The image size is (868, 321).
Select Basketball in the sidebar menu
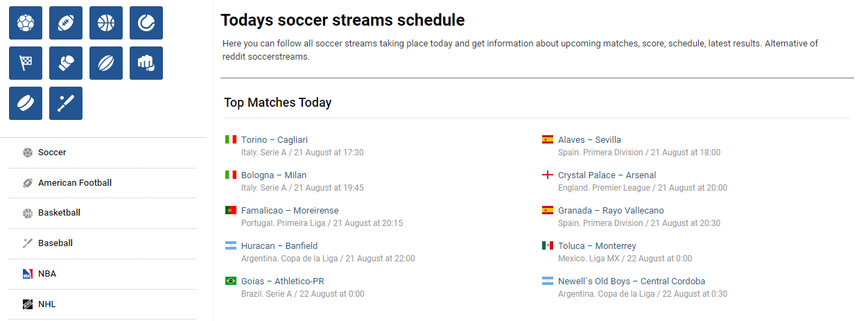103,213
